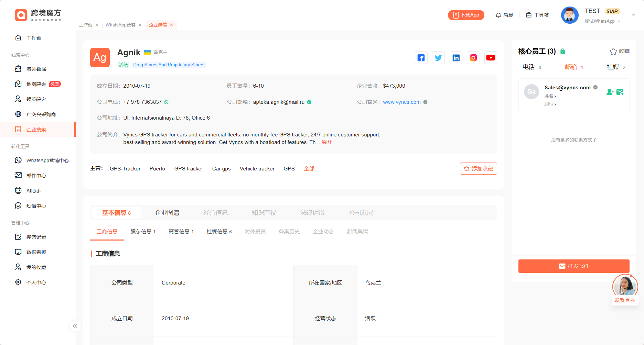This screenshot has height=345, width=644.
Task: Click the LinkedIn social icon
Action: 456,58
